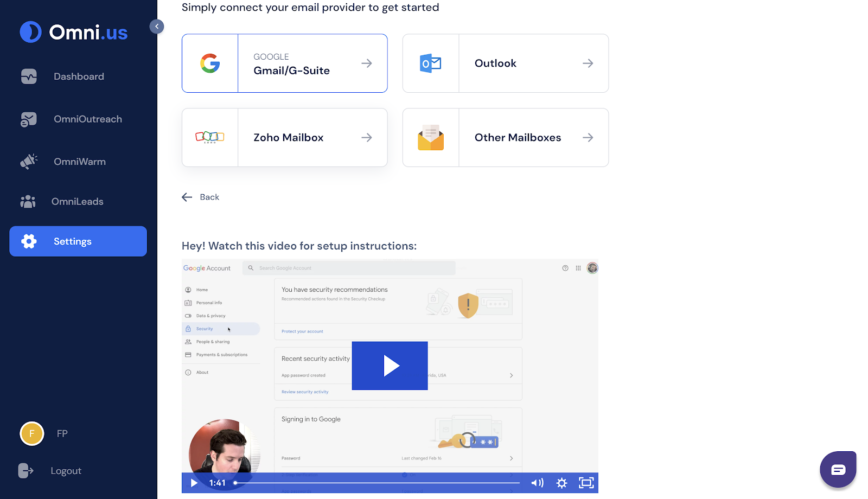
Task: Open the Dashboard page
Action: (x=78, y=76)
